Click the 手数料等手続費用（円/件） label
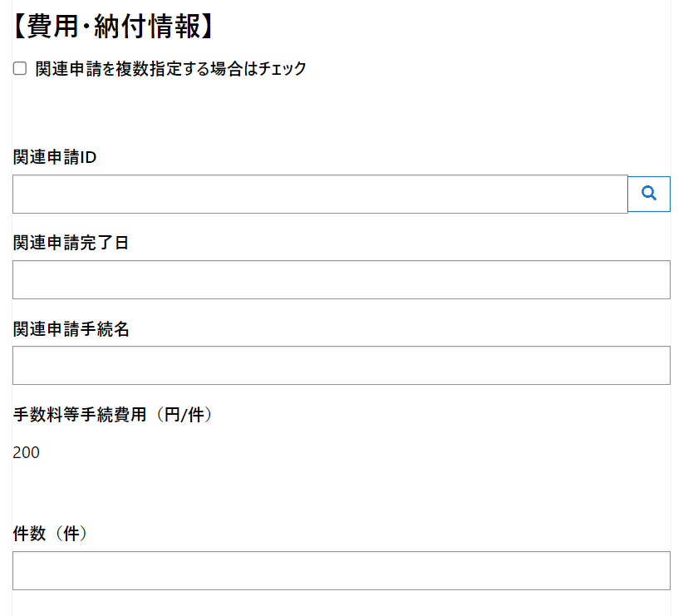This screenshot has height=616, width=698. click(x=114, y=415)
